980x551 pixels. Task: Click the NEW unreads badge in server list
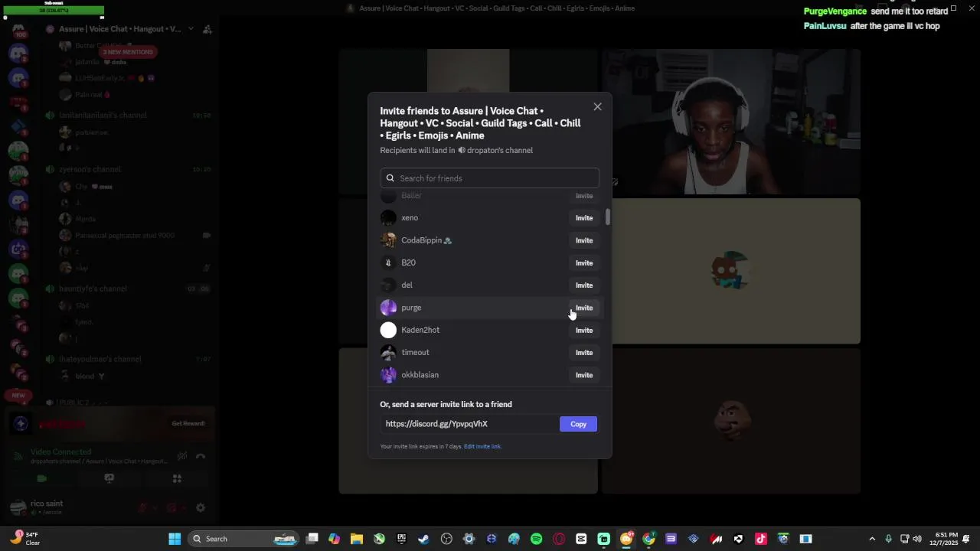coord(18,396)
